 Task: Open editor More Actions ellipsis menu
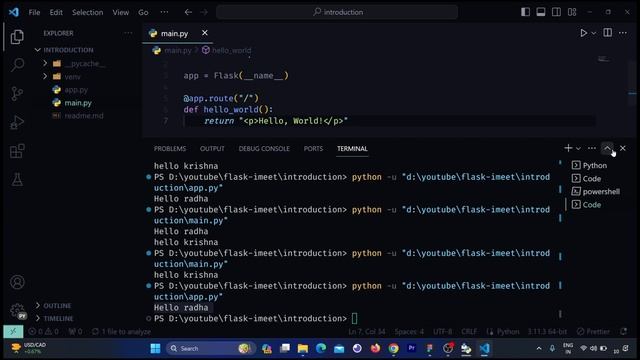coord(622,33)
